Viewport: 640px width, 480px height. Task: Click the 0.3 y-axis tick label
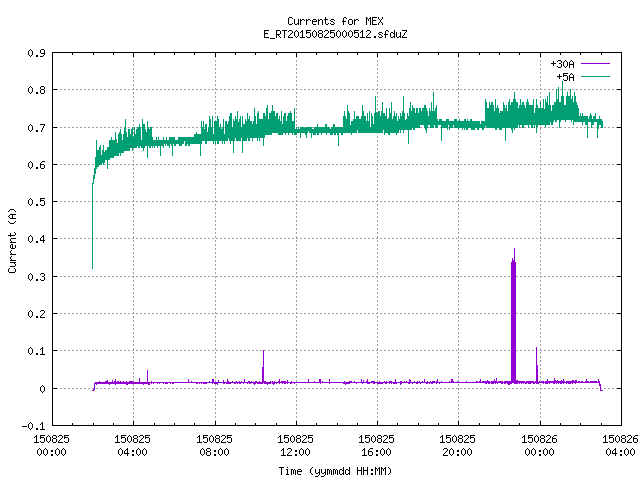36,277
